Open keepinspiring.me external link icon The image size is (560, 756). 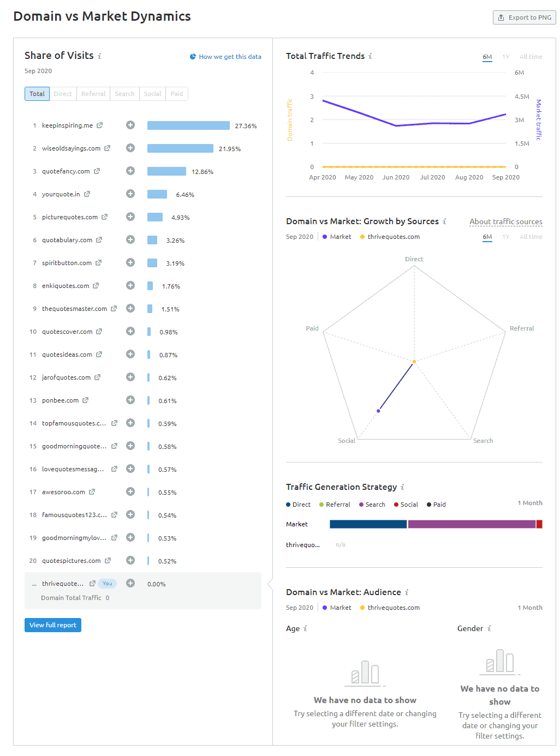click(x=100, y=125)
